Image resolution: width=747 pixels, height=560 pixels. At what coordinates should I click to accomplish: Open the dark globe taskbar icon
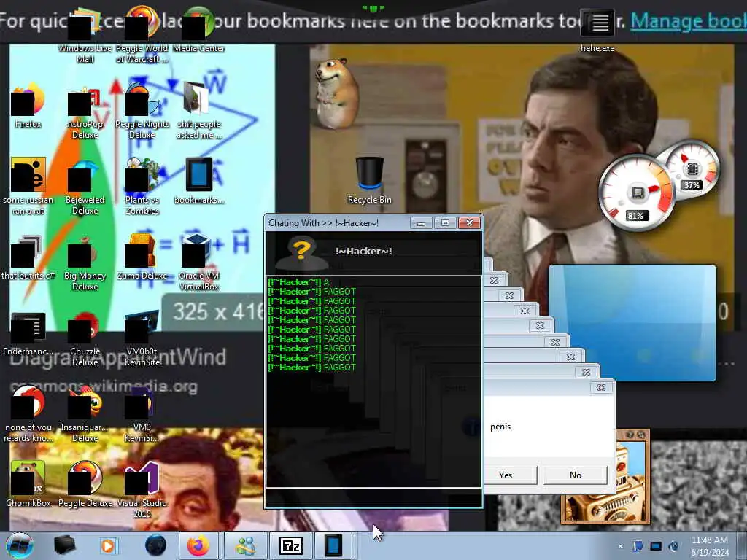point(156,545)
